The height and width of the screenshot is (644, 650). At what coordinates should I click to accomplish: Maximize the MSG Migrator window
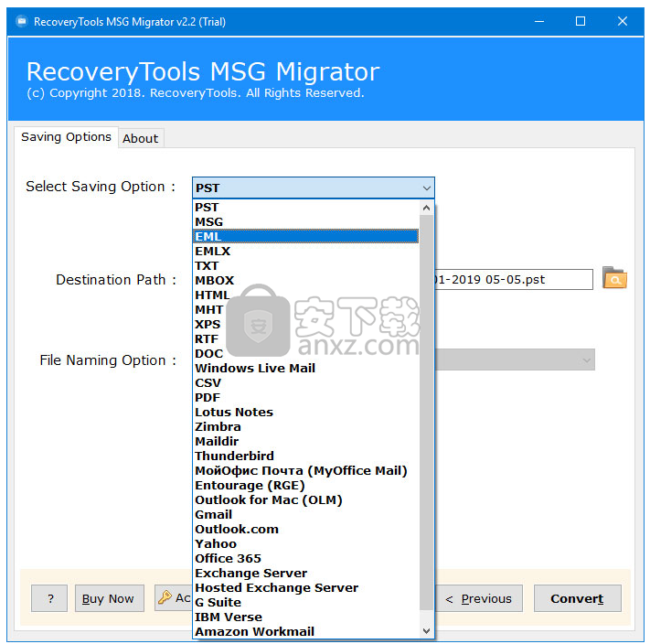coord(581,21)
